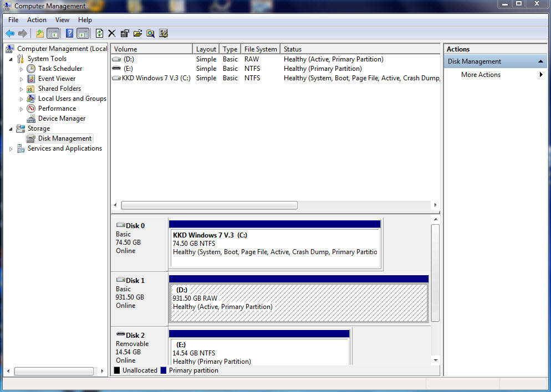Select KKD Windows 7 V.3 (C:) row
The image size is (551, 392).
coord(275,78)
